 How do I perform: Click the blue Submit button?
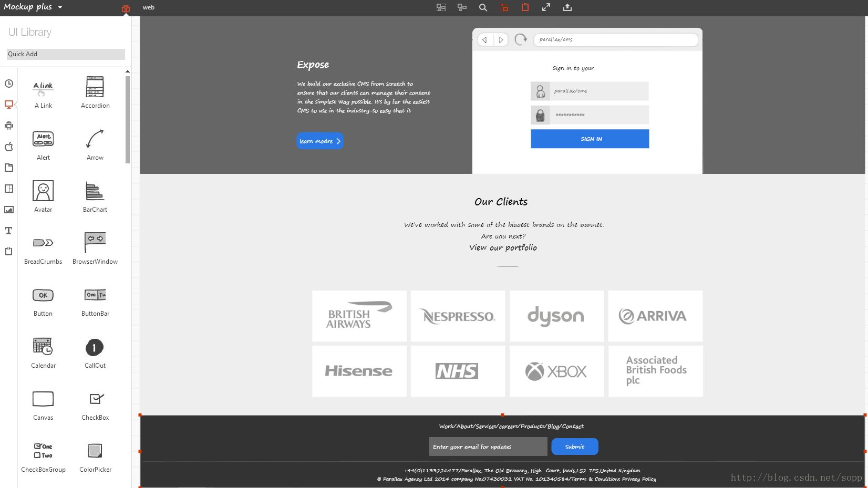pyautogui.click(x=575, y=447)
